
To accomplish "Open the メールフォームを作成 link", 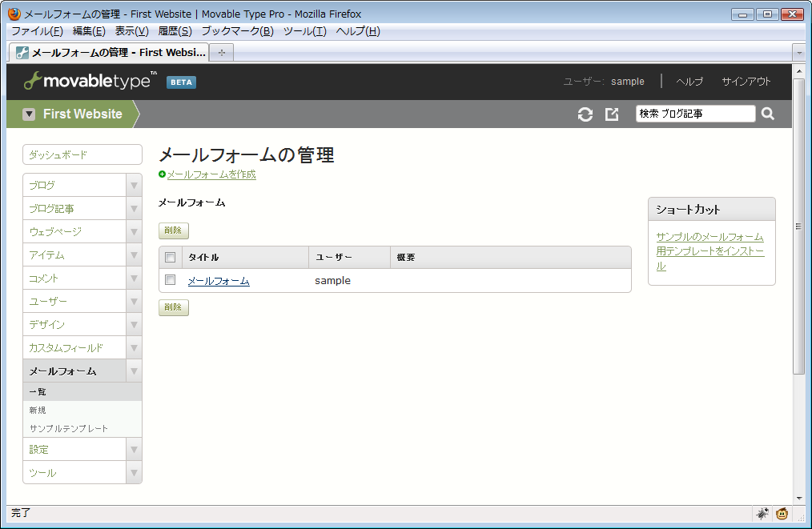I will [x=210, y=174].
